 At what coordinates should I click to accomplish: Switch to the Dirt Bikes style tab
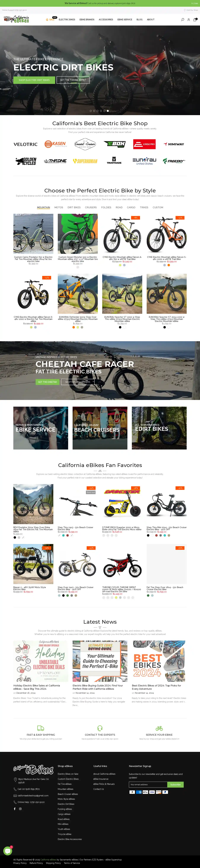click(x=74, y=208)
